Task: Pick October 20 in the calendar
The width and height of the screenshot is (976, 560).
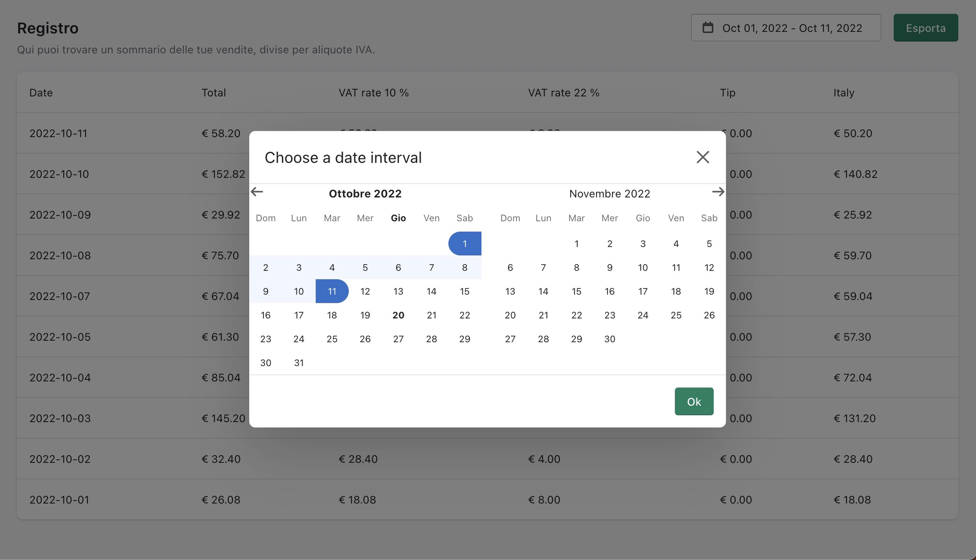Action: click(x=398, y=315)
